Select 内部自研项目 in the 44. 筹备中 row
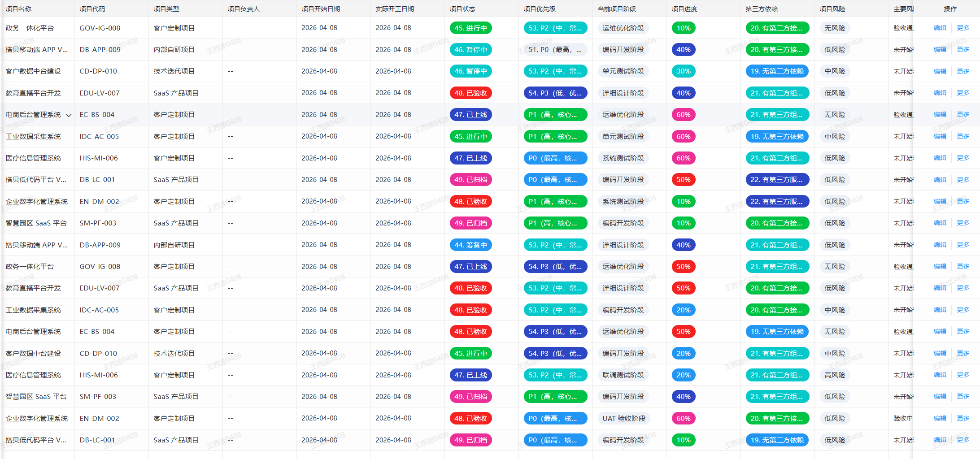 174,245
